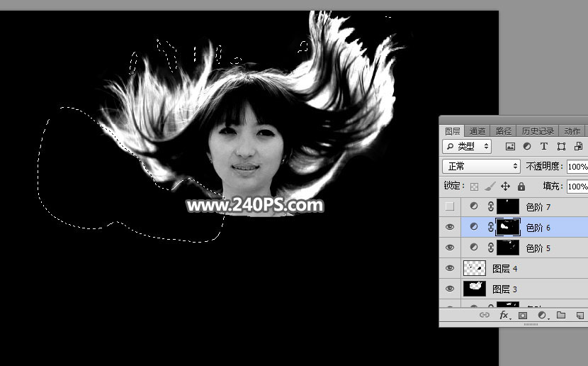Viewport: 588px width, 366px height.
Task: Open new adjustment layer menu in footer
Action: tap(542, 315)
